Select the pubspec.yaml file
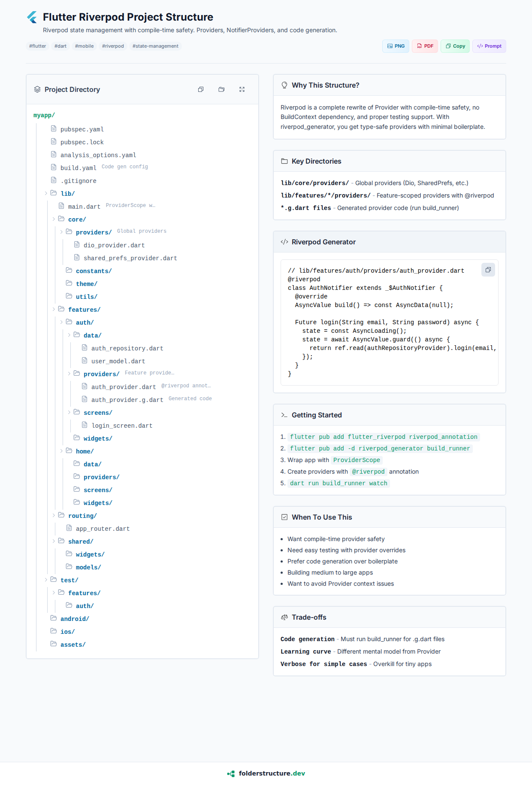This screenshot has width=532, height=785. 82,129
